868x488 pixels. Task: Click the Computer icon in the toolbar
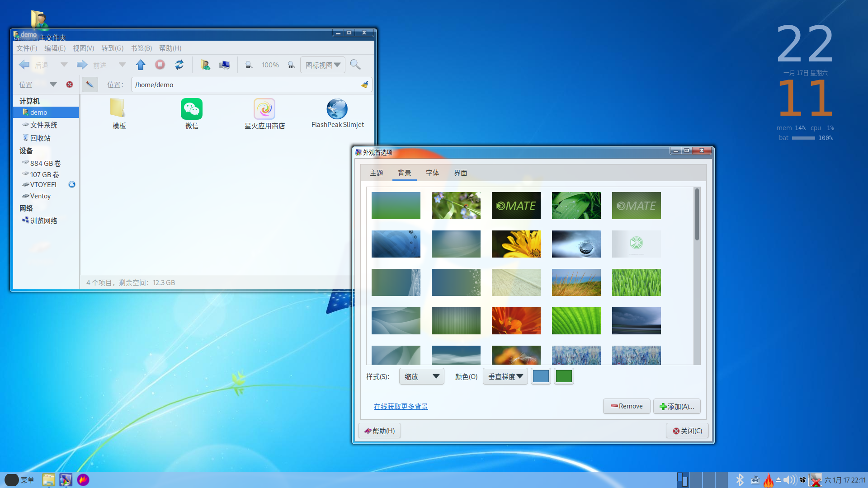(x=224, y=65)
